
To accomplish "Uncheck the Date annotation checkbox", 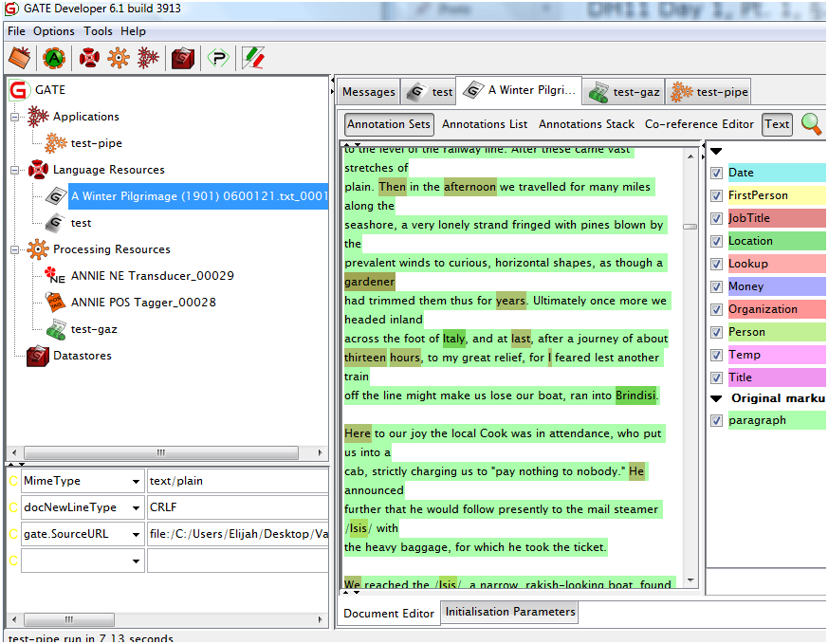I will 717,173.
